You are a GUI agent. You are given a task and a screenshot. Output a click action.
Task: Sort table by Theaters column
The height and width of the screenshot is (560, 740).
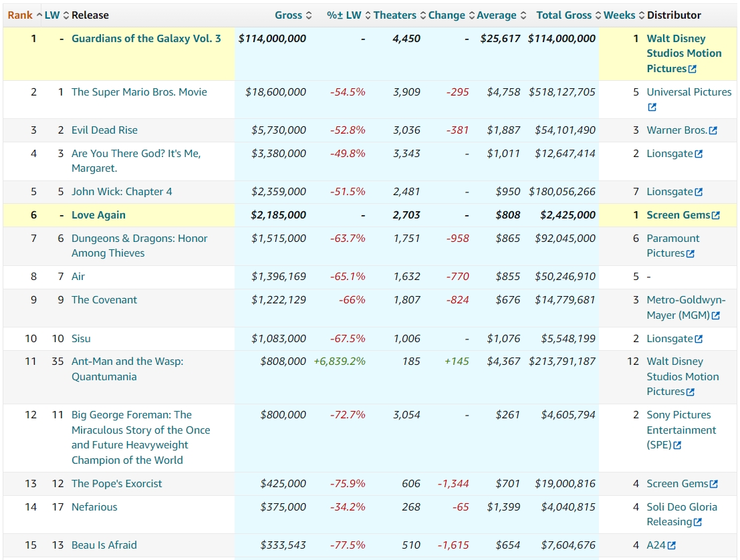click(399, 15)
